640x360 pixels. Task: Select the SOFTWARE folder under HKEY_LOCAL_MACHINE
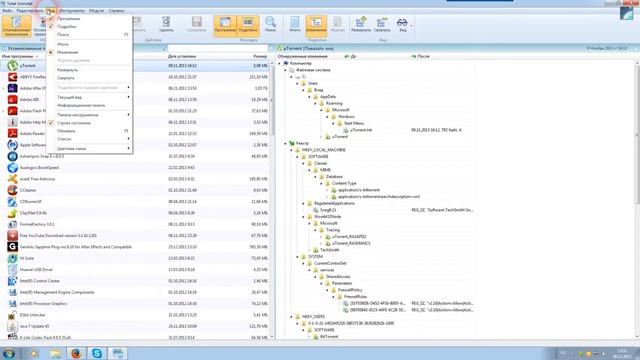[318, 157]
